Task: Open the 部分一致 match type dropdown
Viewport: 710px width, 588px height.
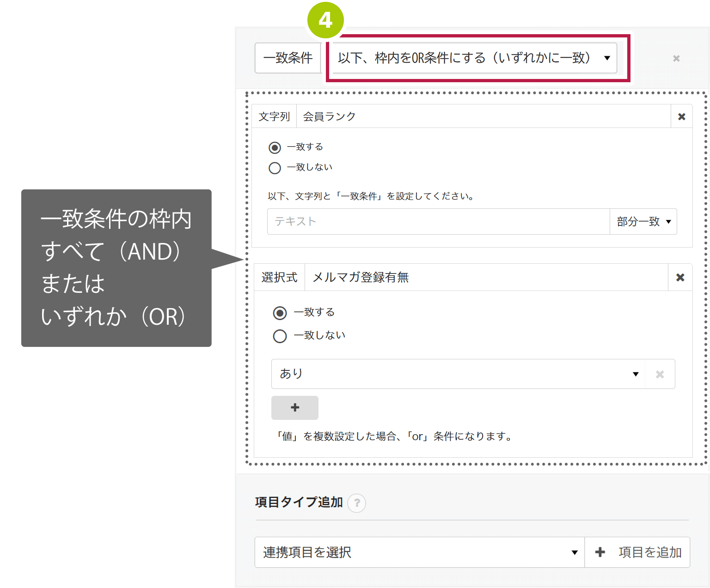Action: click(643, 222)
